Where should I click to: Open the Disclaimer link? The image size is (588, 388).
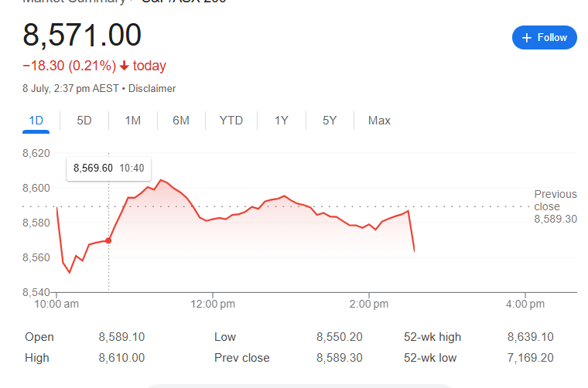(x=152, y=89)
